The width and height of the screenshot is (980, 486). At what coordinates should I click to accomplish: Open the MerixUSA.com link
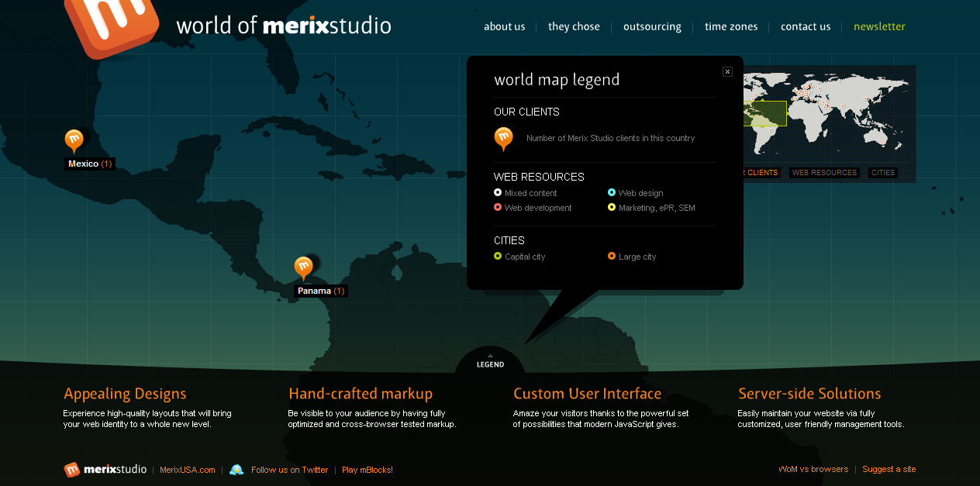(x=188, y=470)
